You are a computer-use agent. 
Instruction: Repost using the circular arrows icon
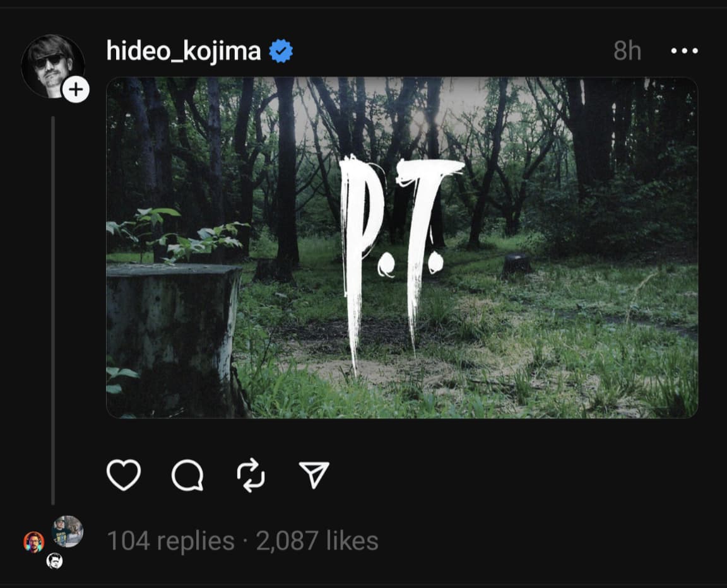(251, 475)
